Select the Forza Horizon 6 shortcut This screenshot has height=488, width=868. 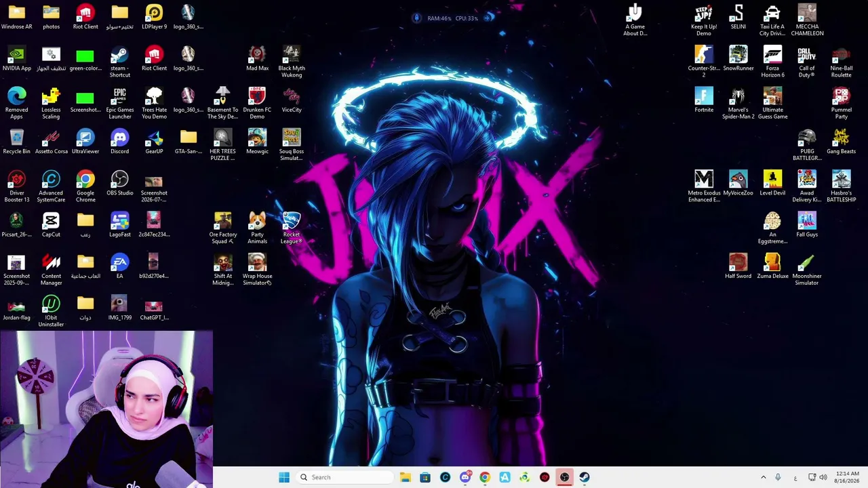click(x=772, y=62)
